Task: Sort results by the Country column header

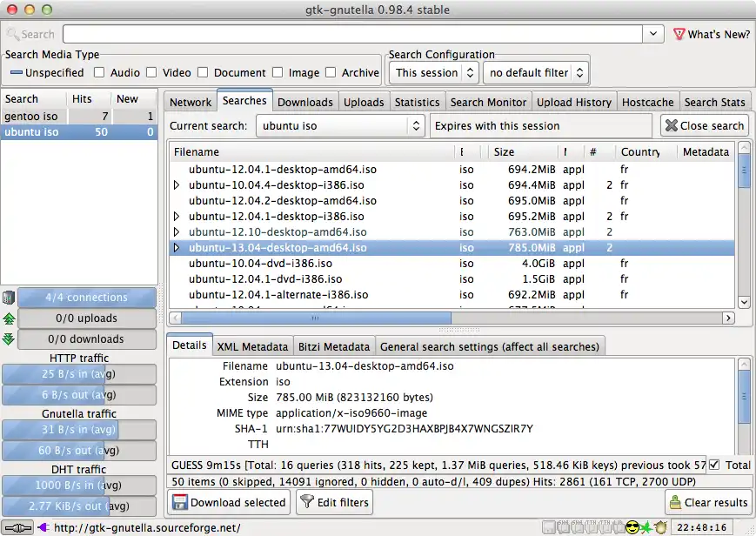Action: pyautogui.click(x=646, y=152)
